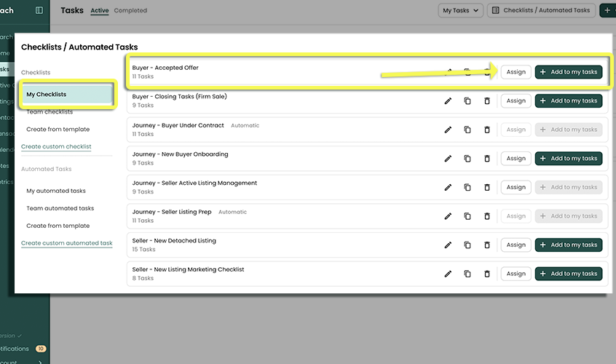616x364 pixels.
Task: Duplicate the Journey - New Buyer Onboarding checklist
Action: tap(467, 159)
